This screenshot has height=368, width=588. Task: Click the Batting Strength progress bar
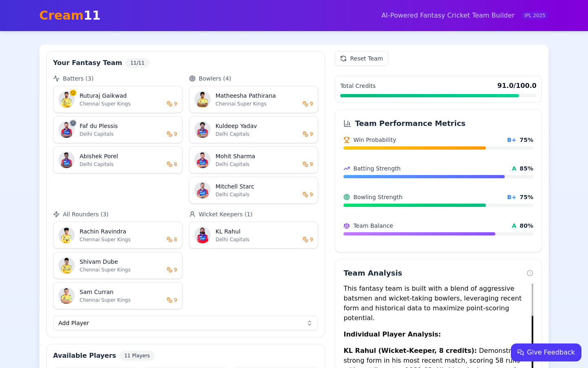point(438,177)
